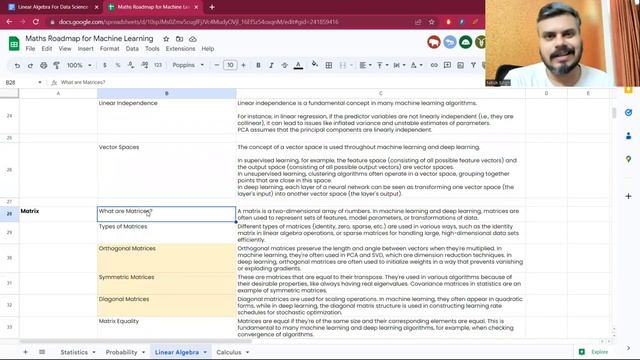Format as currency with the dollar icon
640x360 pixels.
pyautogui.click(x=105, y=65)
